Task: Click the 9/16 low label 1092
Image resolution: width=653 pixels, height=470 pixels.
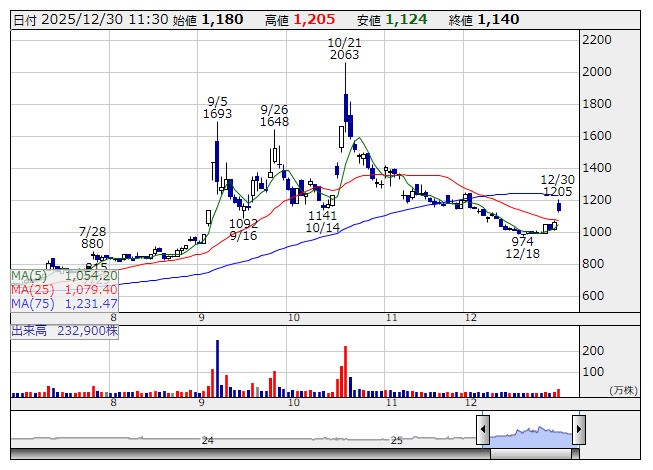Action: pyautogui.click(x=244, y=224)
